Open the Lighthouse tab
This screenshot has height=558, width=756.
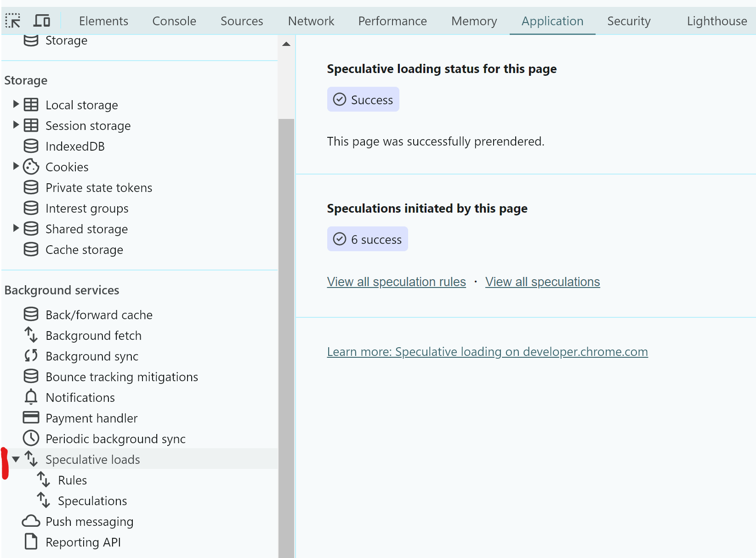[x=716, y=21]
